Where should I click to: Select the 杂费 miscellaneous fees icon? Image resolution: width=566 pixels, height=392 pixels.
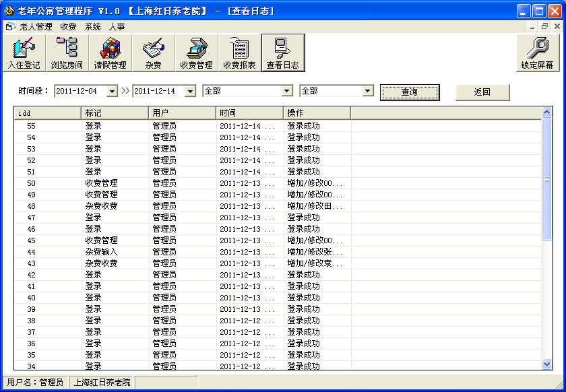tap(153, 53)
